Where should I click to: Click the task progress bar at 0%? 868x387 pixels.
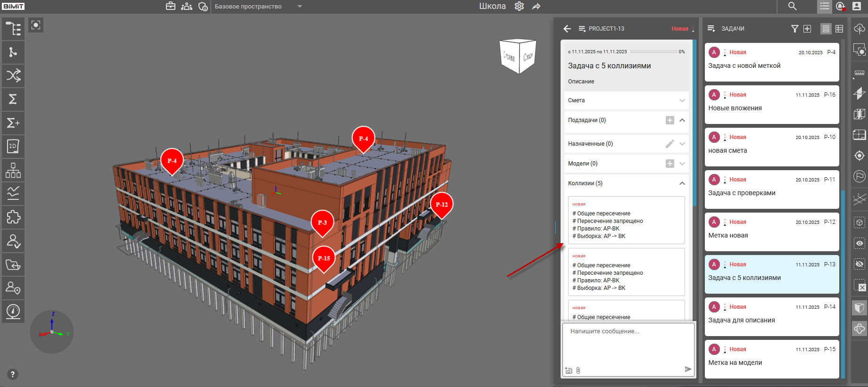(x=653, y=52)
